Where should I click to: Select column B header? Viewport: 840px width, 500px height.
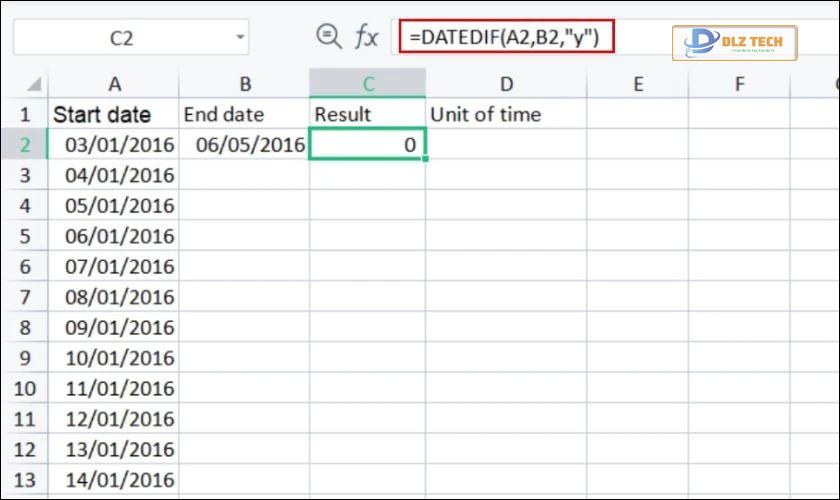pos(244,84)
